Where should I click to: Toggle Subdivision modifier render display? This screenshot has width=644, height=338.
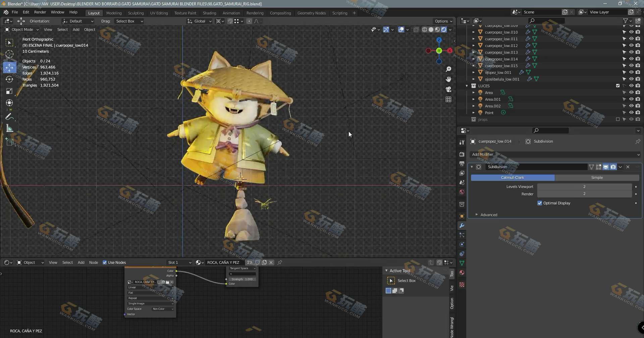[613, 167]
